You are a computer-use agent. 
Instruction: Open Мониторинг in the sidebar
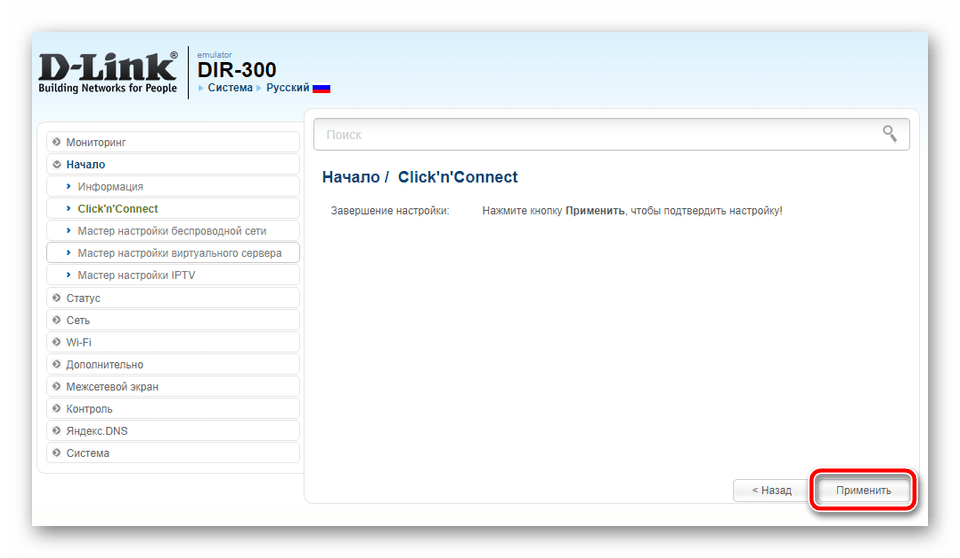(x=173, y=142)
